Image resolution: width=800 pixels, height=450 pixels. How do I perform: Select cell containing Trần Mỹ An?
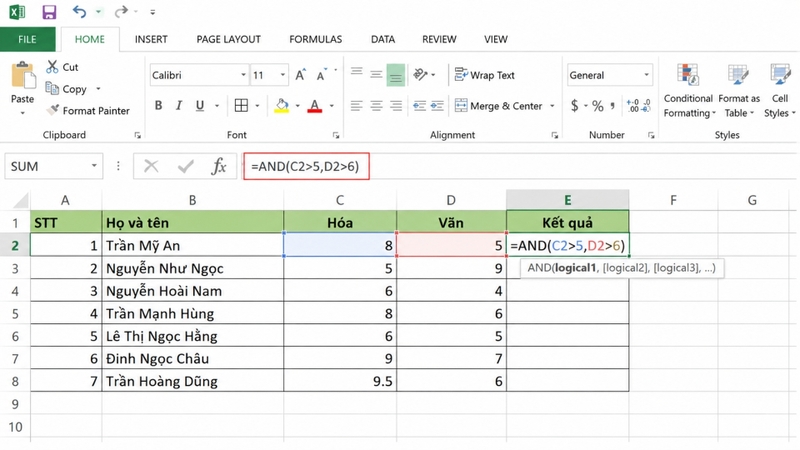tap(192, 245)
